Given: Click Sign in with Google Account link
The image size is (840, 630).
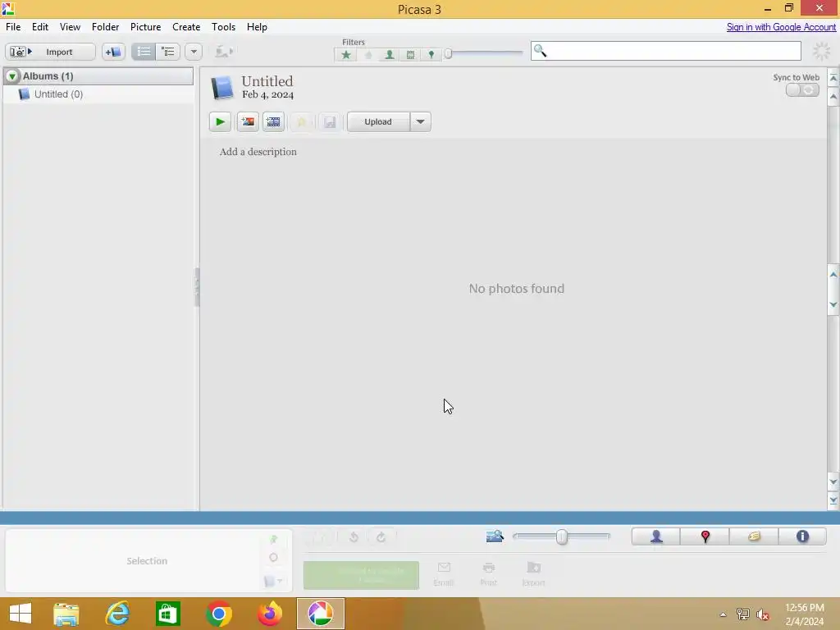Looking at the screenshot, I should 781,27.
